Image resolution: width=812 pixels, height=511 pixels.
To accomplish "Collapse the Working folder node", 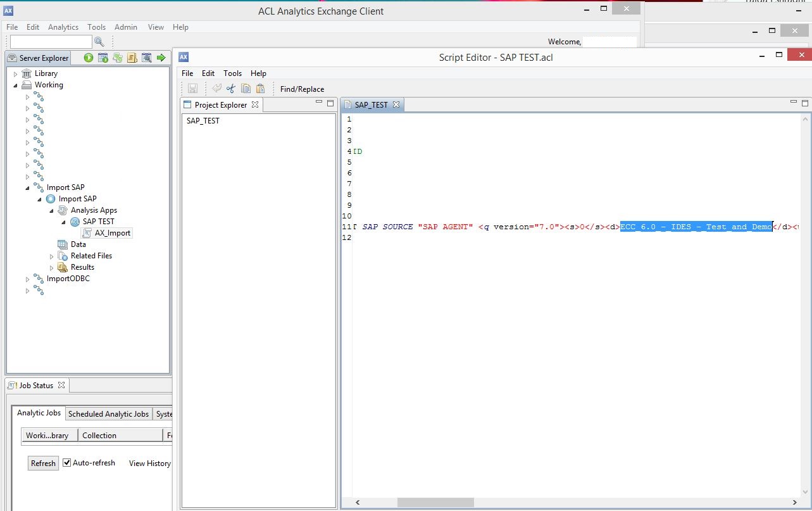I will point(16,85).
